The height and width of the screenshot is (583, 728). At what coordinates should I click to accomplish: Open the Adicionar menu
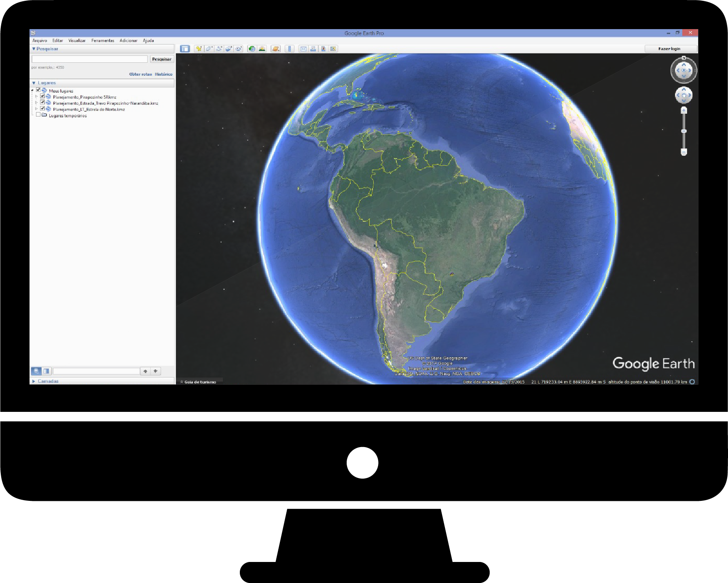[129, 40]
